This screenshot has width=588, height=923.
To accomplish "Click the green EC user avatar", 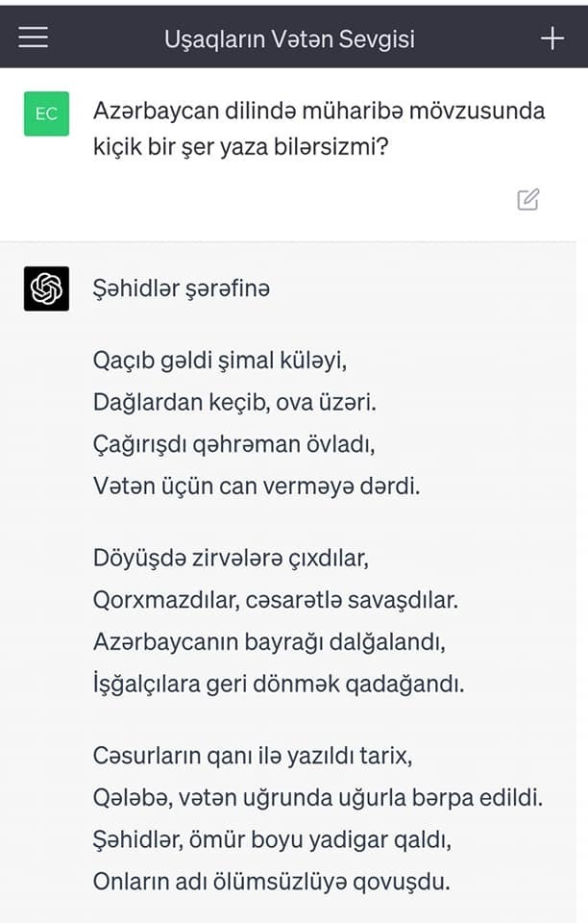I will pos(46,113).
